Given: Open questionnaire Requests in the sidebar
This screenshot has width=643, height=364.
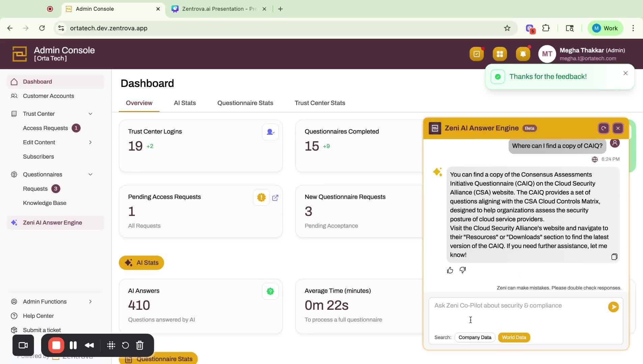Looking at the screenshot, I should (x=35, y=189).
